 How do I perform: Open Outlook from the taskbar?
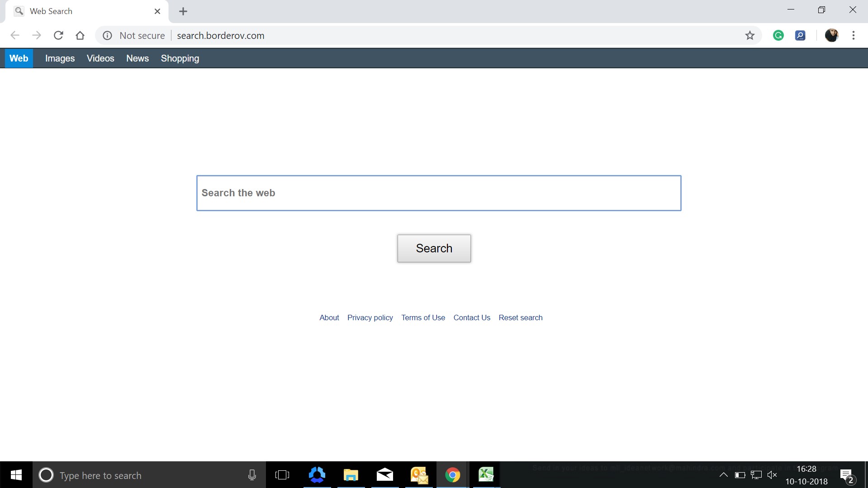418,475
